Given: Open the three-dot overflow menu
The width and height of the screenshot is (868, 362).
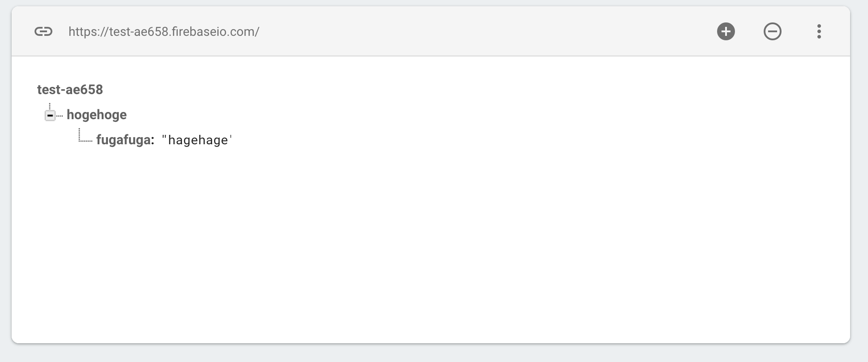Looking at the screenshot, I should [819, 31].
